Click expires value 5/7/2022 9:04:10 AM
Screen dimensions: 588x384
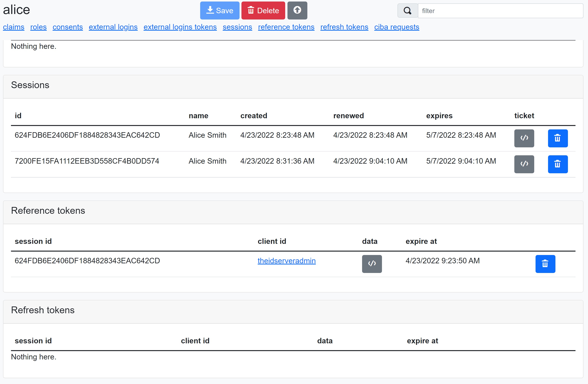(461, 161)
